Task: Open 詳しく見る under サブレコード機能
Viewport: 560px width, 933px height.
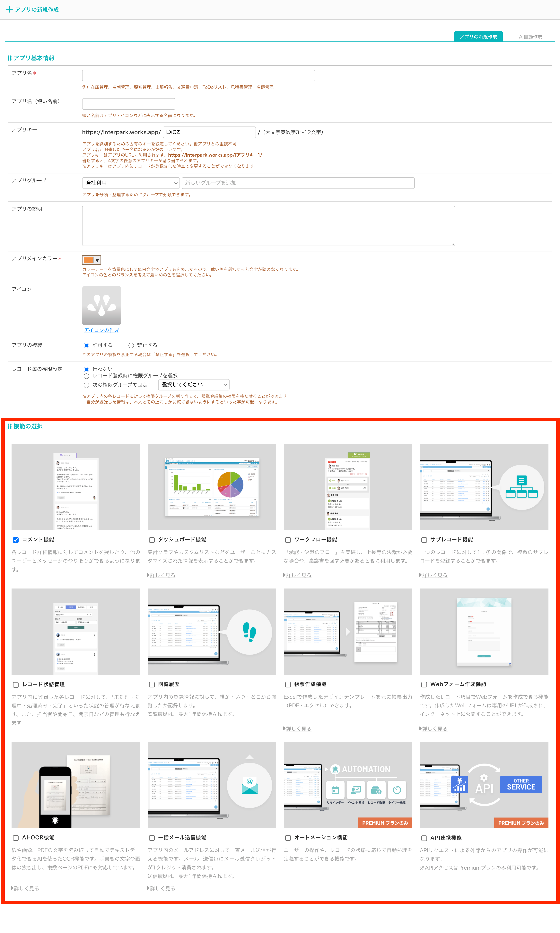Action: [435, 575]
